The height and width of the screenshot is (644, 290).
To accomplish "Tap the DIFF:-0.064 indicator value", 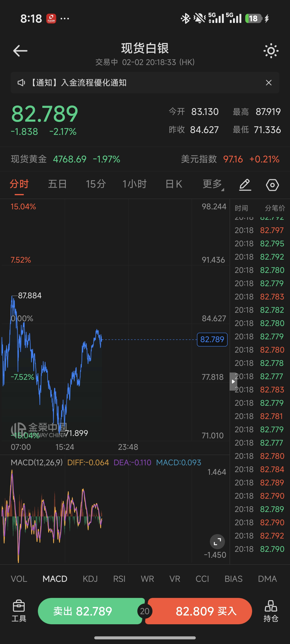I will 88,462.
